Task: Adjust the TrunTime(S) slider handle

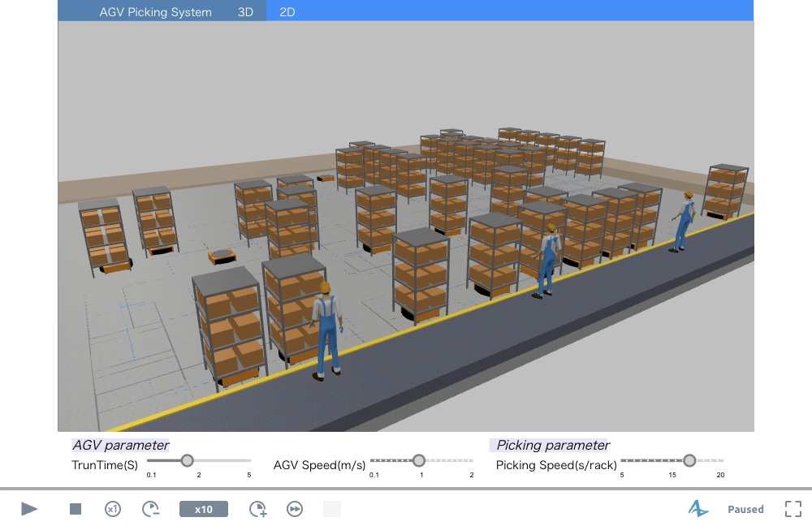Action: 187,460
